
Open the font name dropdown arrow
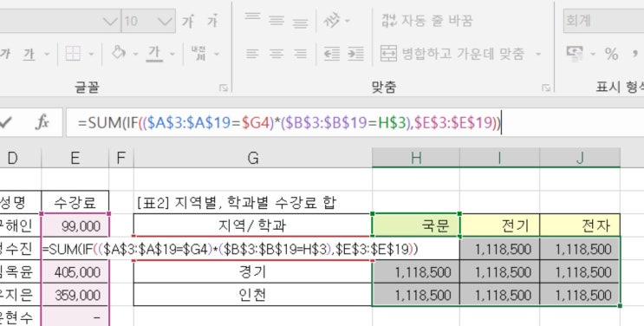tap(110, 21)
